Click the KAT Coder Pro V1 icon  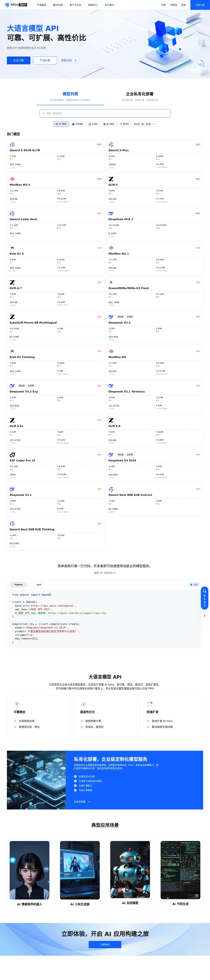[12, 455]
